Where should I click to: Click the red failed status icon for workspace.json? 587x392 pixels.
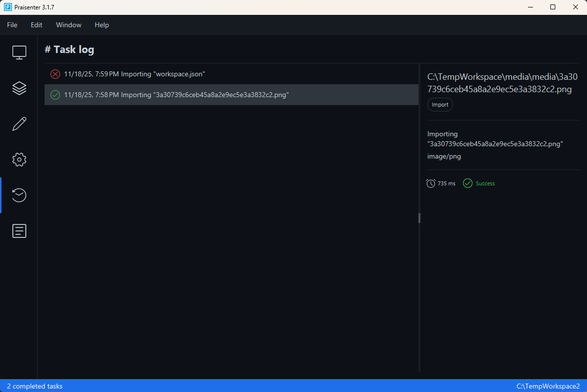pyautogui.click(x=55, y=74)
